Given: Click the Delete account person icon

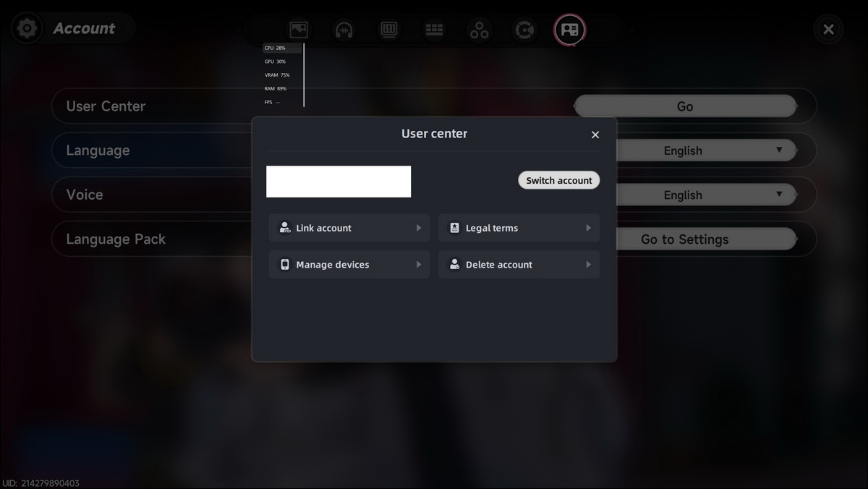Looking at the screenshot, I should pos(454,265).
